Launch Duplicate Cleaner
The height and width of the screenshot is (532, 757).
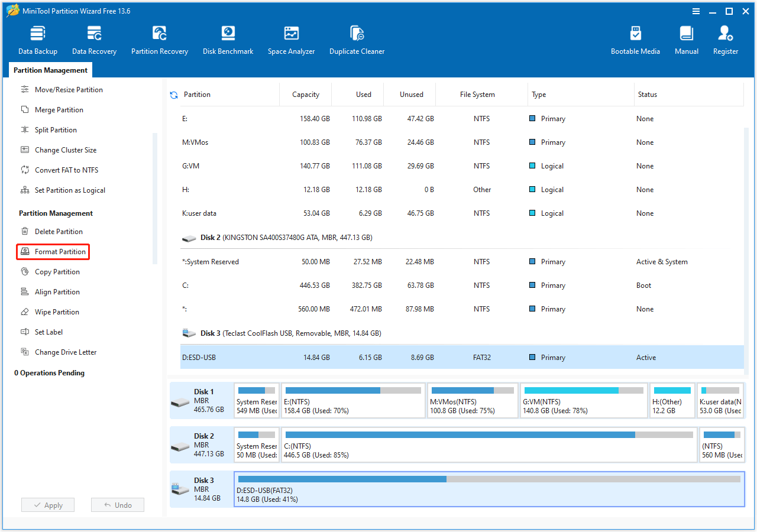click(x=357, y=38)
